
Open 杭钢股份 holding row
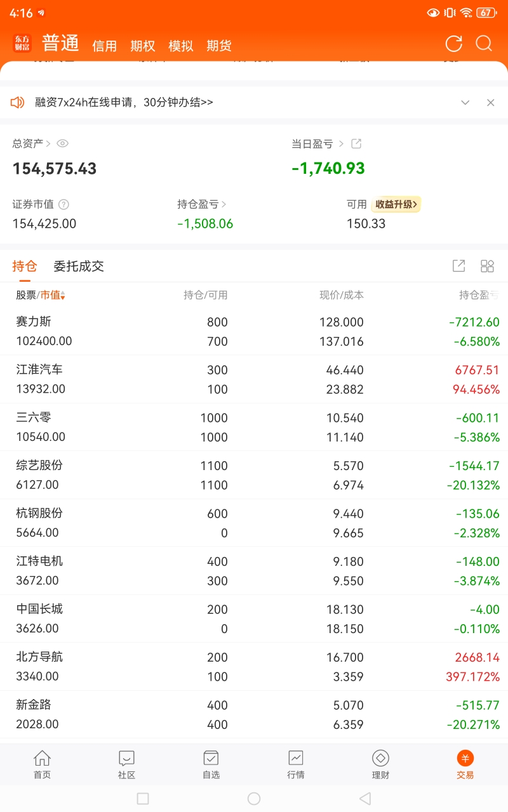coord(254,523)
